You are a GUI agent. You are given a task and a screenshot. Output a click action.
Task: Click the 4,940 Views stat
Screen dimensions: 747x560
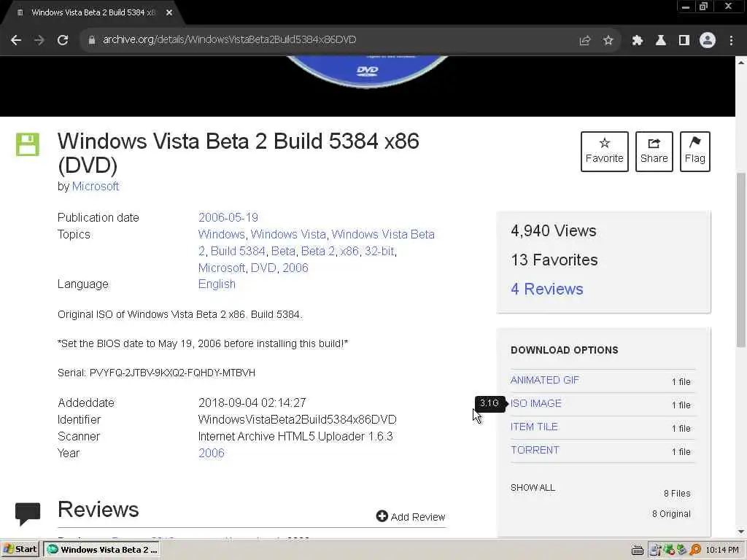coord(554,231)
